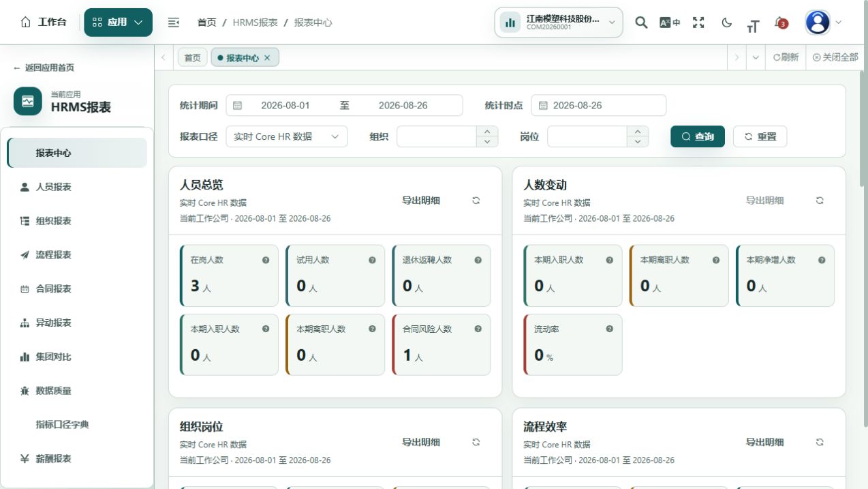Screen dimensions: 868x489
Task: Click the 组织 input field
Action: [437, 136]
